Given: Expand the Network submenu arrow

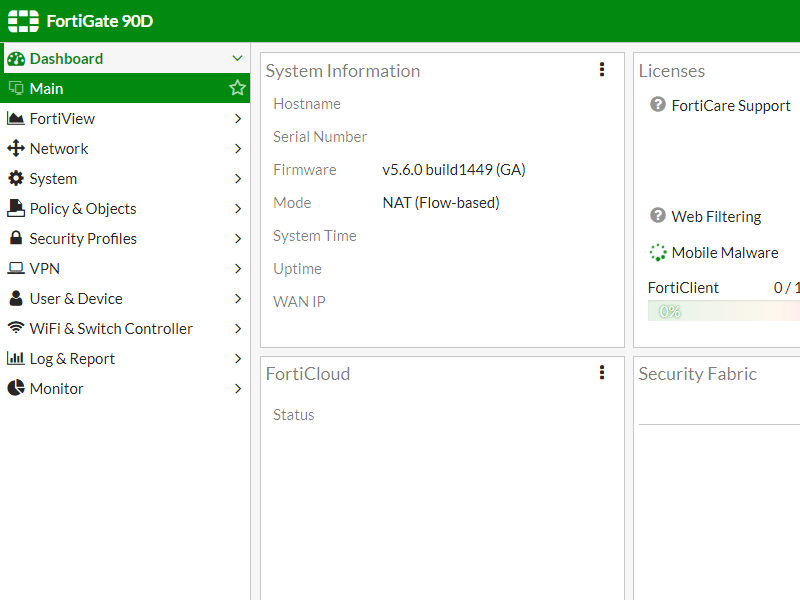Looking at the screenshot, I should click(238, 148).
